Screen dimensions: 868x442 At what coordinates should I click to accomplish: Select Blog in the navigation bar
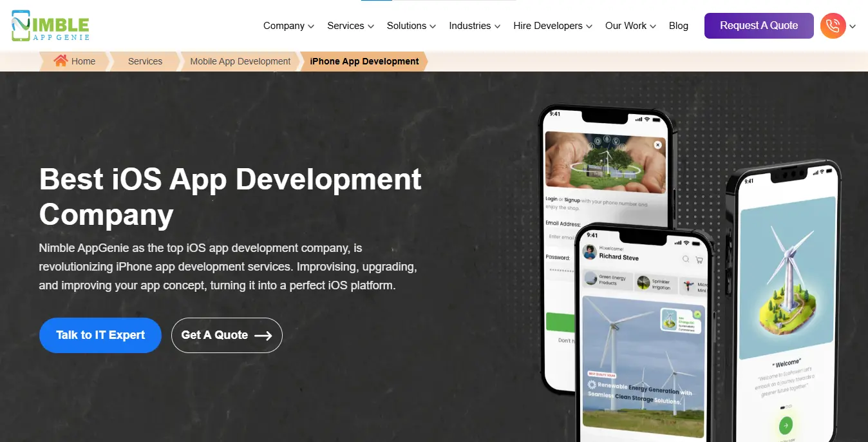[x=679, y=26]
